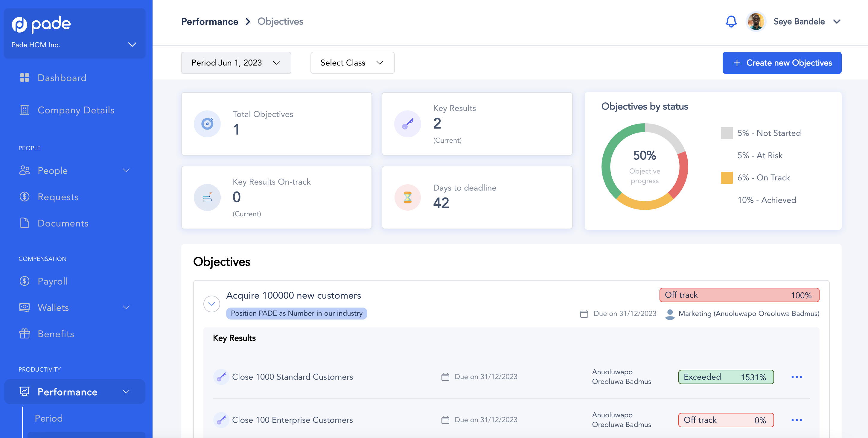Click the Benefits gift icon
This screenshot has width=868, height=438.
[x=24, y=334]
